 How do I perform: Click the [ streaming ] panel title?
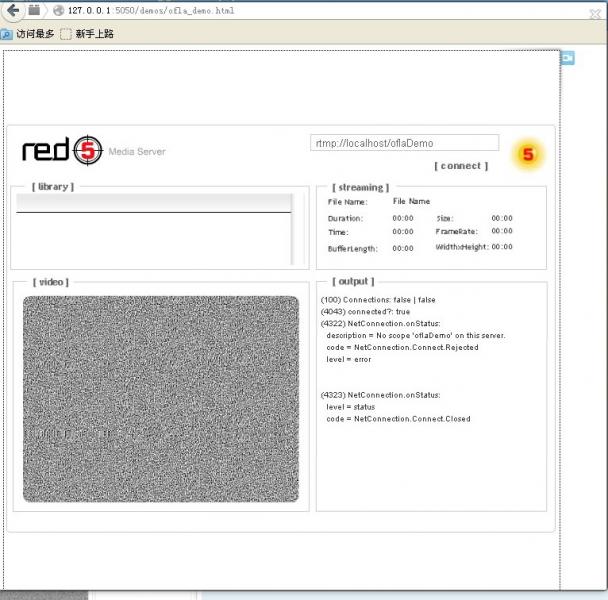[361, 188]
